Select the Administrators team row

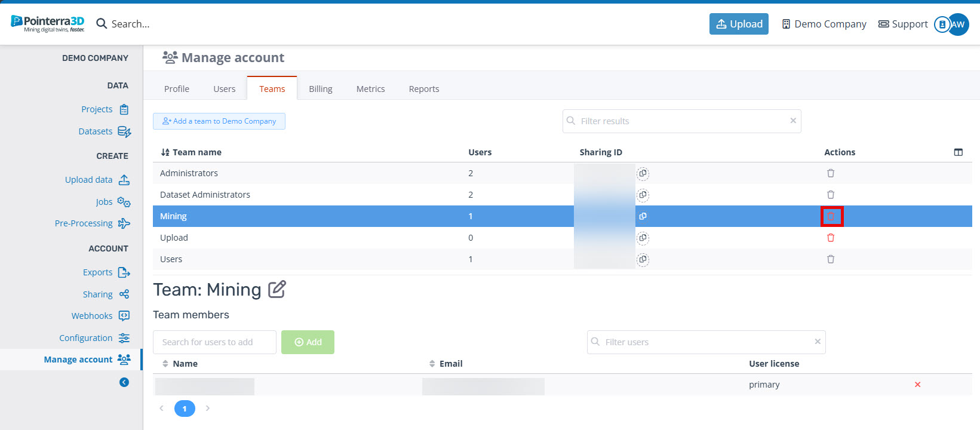pos(563,173)
